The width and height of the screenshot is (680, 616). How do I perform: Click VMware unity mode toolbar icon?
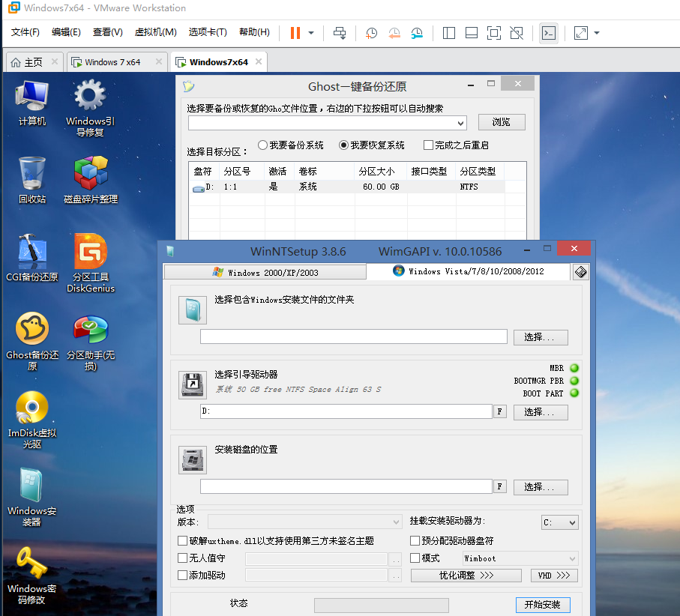[x=517, y=33]
